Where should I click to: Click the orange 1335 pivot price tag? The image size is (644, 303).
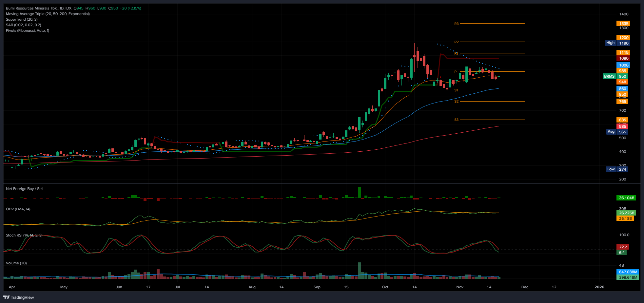point(623,24)
